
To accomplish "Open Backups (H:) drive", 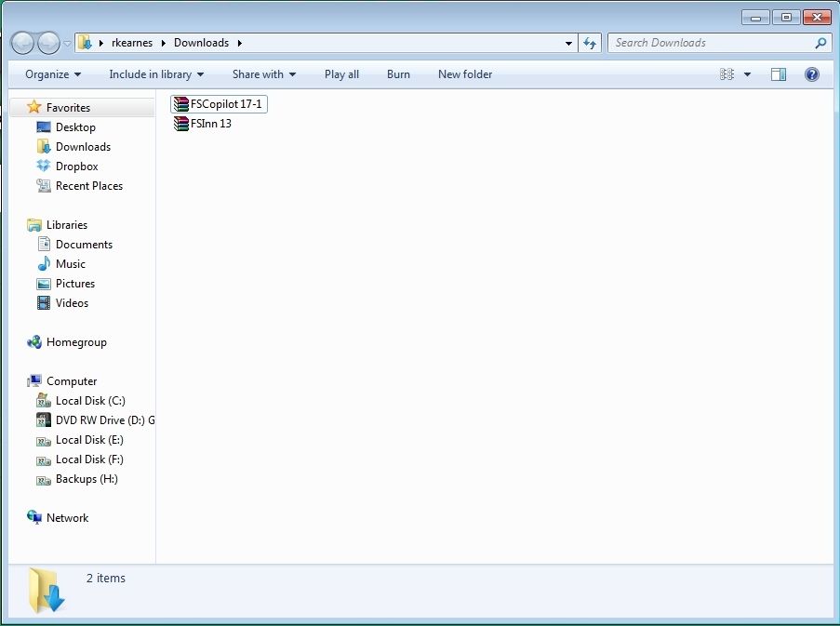I will point(87,479).
